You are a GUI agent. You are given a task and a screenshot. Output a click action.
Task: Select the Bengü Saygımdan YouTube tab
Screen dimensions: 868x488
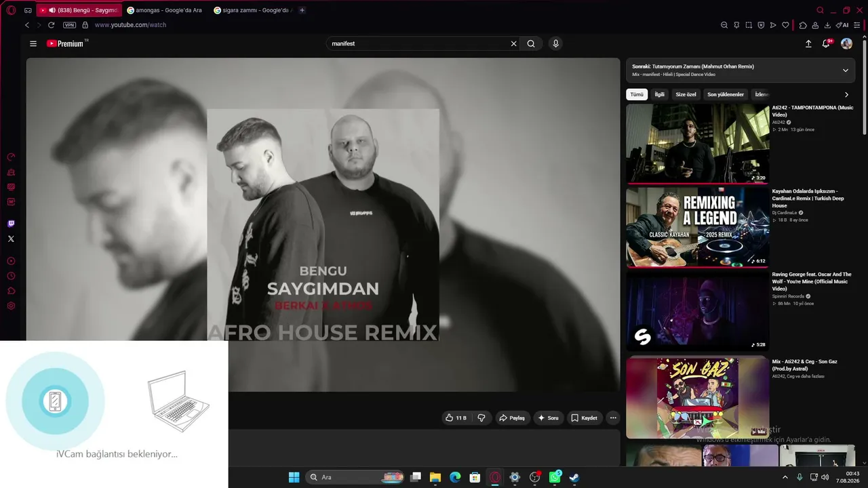pos(79,10)
